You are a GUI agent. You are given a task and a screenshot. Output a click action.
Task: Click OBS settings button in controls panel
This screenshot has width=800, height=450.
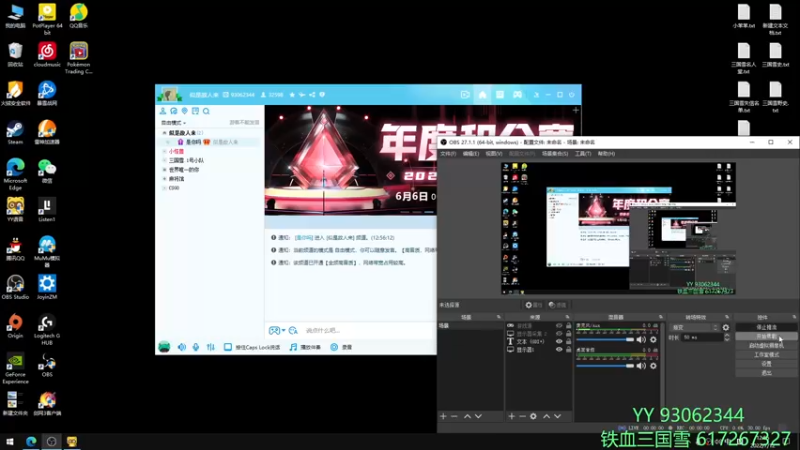[766, 364]
